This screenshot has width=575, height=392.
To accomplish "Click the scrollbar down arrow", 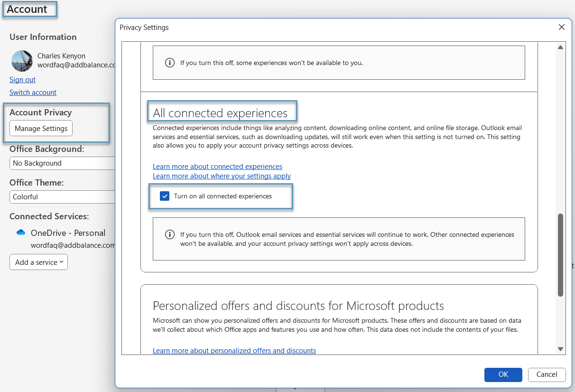I will click(560, 349).
